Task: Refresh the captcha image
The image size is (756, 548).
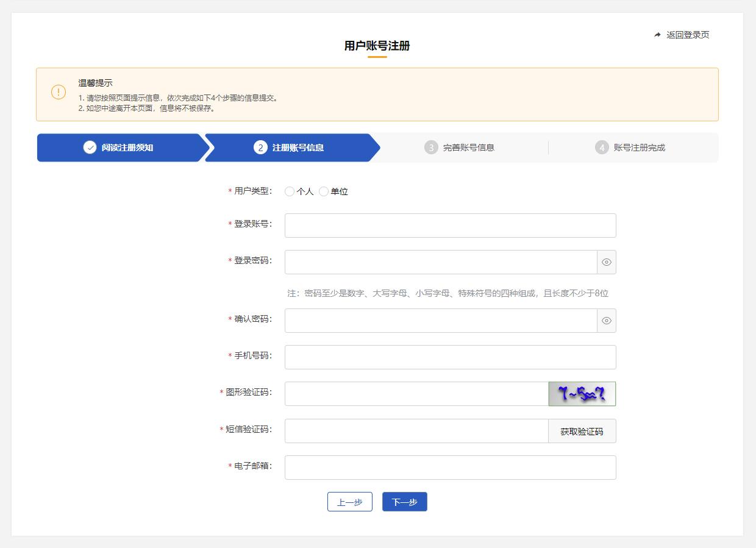Action: pyautogui.click(x=582, y=394)
